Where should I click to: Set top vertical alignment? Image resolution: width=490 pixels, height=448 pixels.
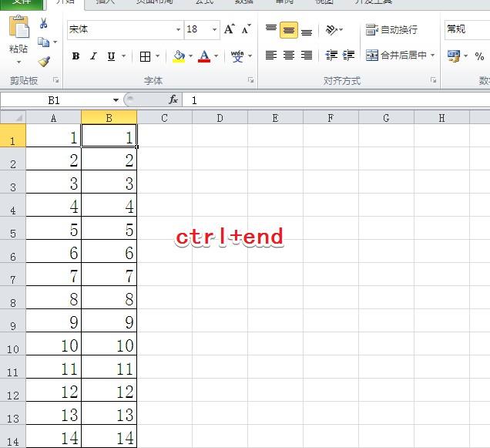271,29
